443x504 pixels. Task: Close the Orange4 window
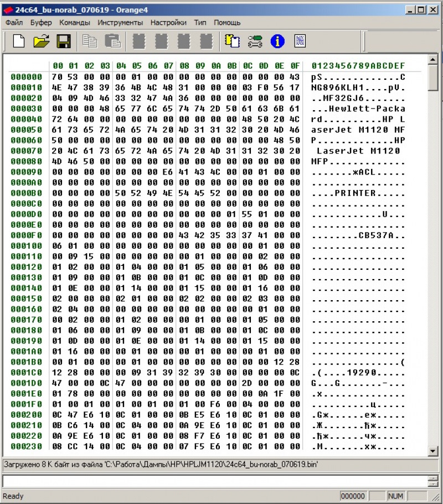click(x=433, y=10)
